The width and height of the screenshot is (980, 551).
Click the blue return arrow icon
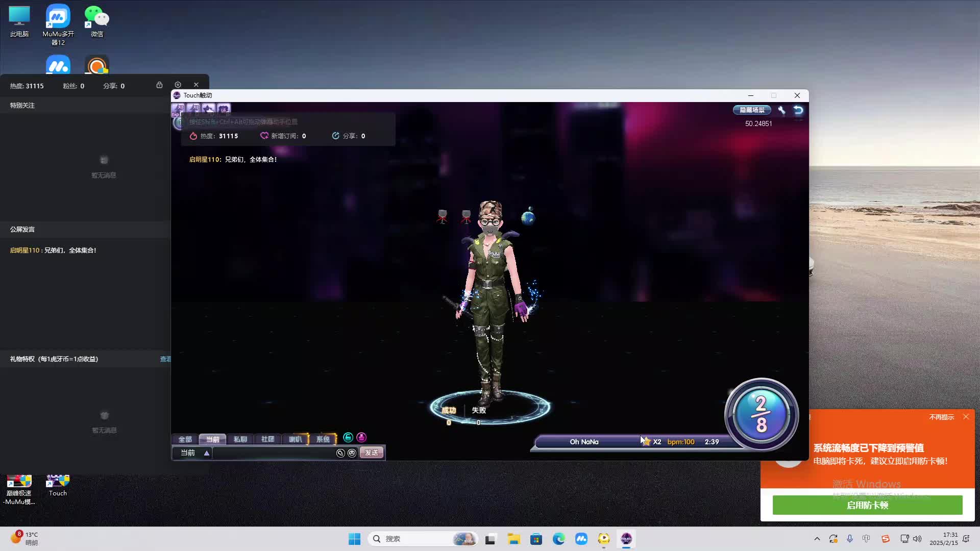pos(798,110)
